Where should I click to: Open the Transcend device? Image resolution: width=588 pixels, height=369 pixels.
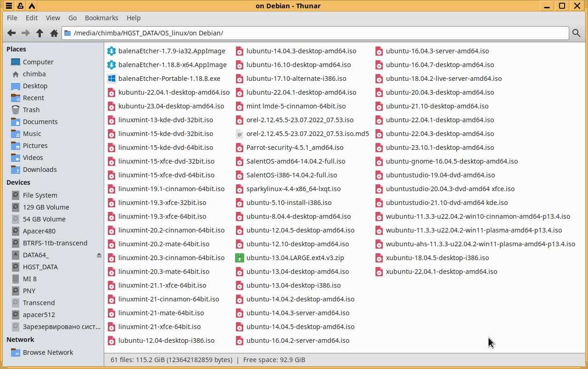pyautogui.click(x=39, y=303)
